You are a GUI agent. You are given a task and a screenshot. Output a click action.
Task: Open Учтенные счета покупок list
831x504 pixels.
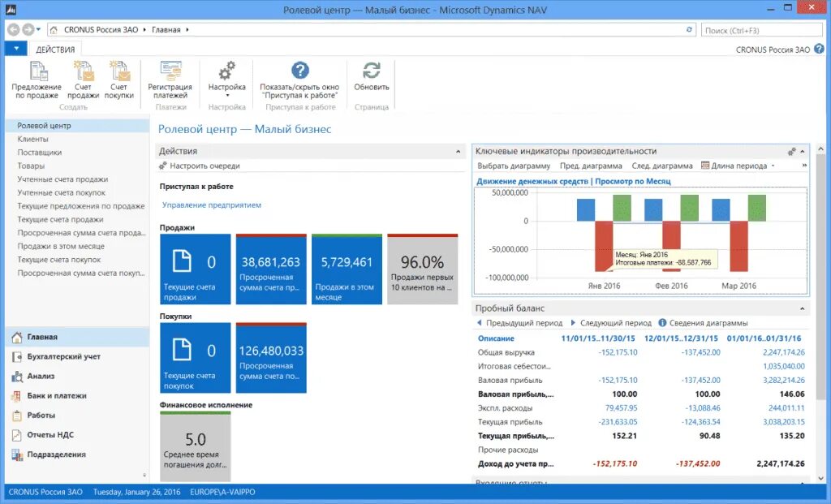(62, 192)
